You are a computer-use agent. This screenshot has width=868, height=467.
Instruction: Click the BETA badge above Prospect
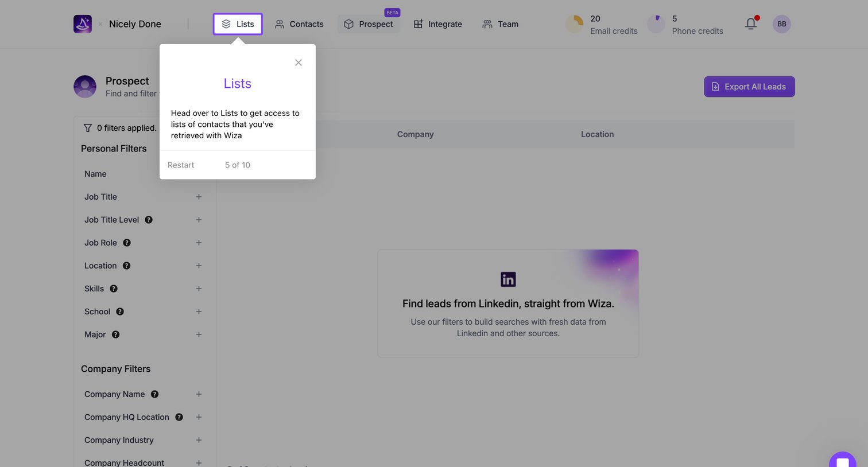[x=393, y=13]
